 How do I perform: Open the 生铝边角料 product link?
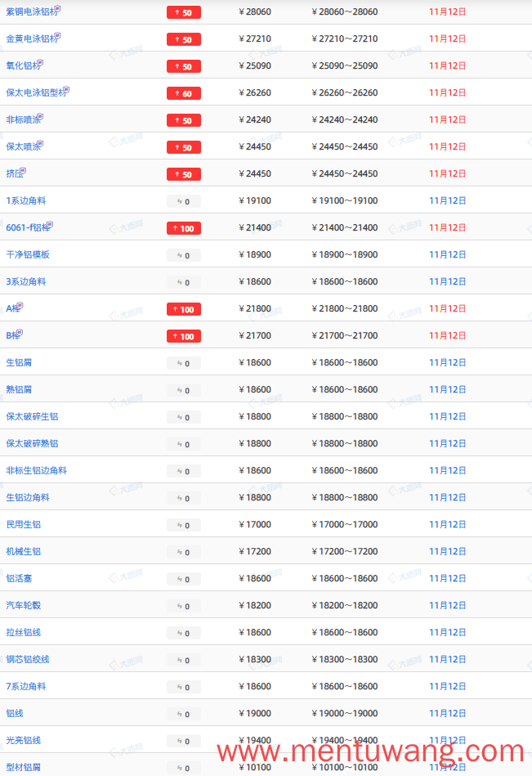coord(28,497)
